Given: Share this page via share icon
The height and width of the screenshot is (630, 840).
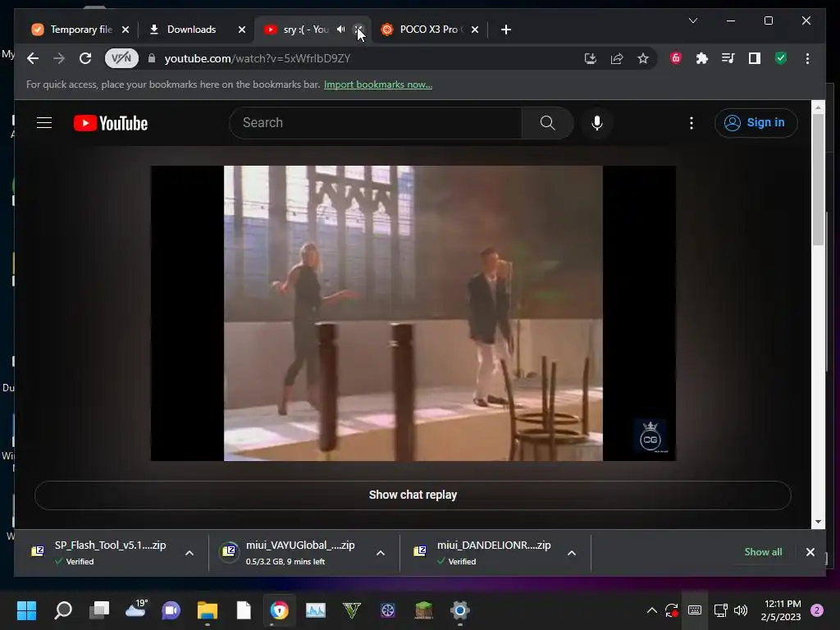Looking at the screenshot, I should click(x=617, y=58).
